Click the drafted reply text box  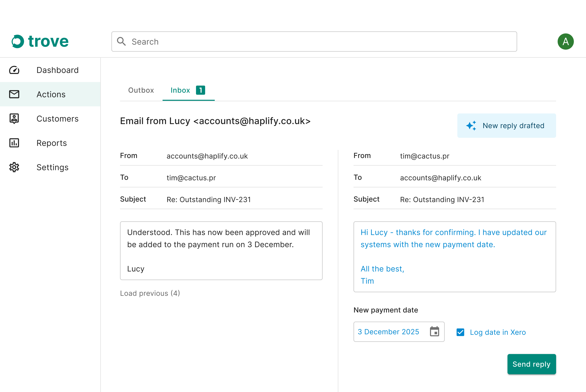455,257
